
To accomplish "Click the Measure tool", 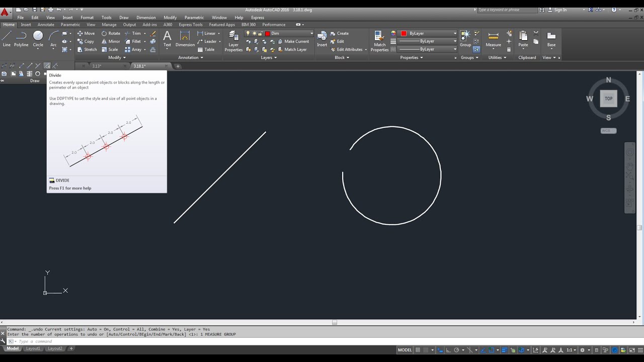I will pyautogui.click(x=493, y=38).
